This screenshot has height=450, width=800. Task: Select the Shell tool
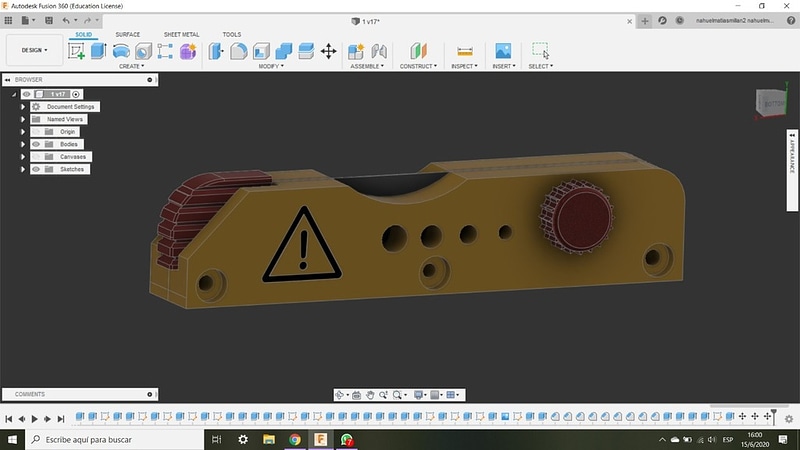(261, 51)
